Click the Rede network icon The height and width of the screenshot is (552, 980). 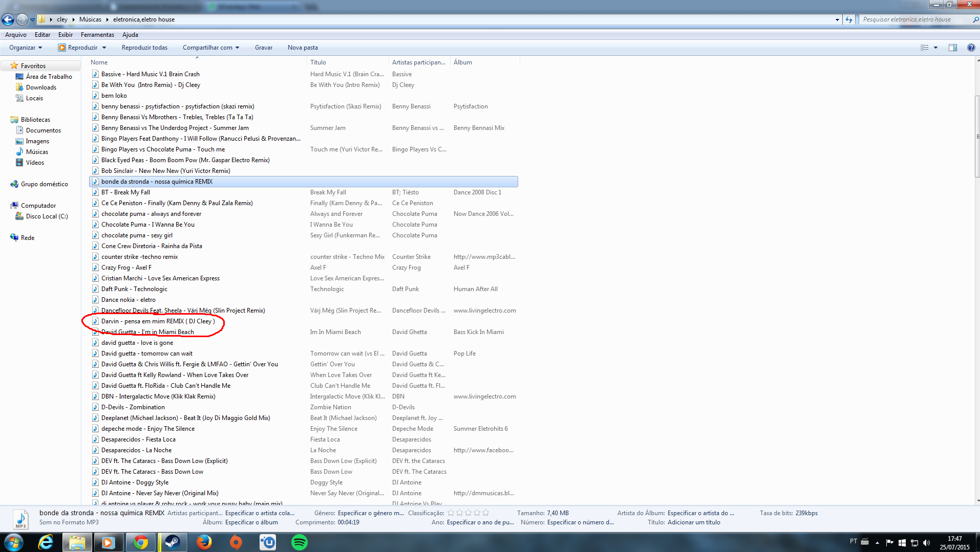tap(14, 237)
